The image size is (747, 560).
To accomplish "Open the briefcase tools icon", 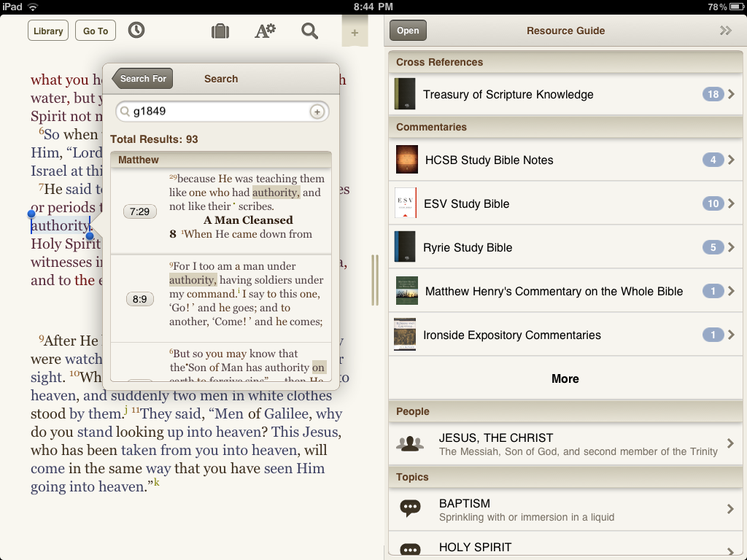I will [x=220, y=31].
